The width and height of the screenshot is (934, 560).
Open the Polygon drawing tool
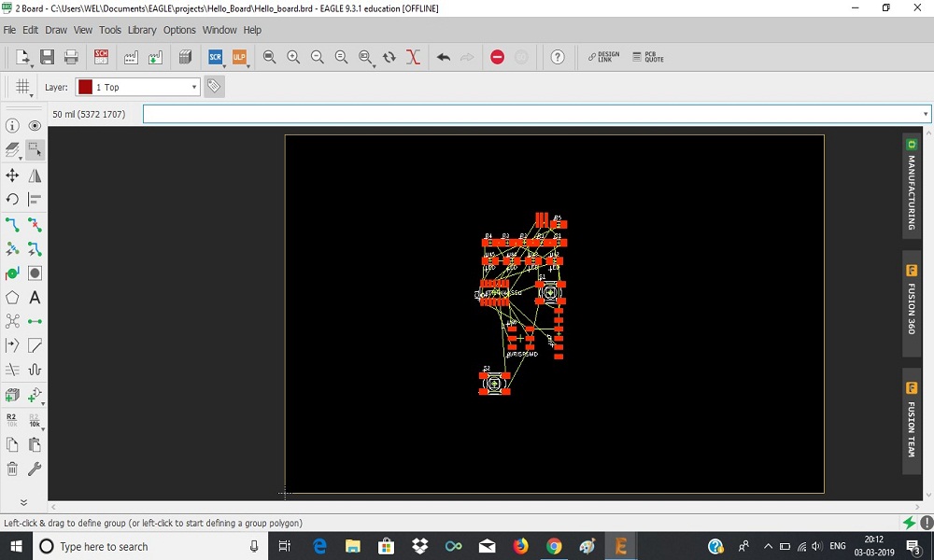click(12, 297)
